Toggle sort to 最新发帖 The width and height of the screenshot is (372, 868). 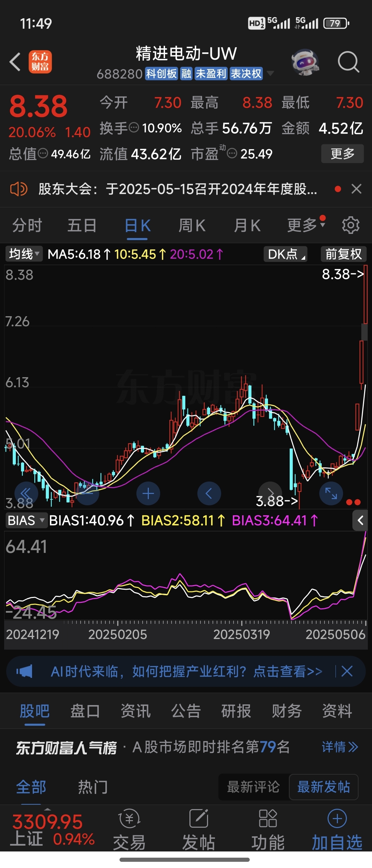click(324, 787)
